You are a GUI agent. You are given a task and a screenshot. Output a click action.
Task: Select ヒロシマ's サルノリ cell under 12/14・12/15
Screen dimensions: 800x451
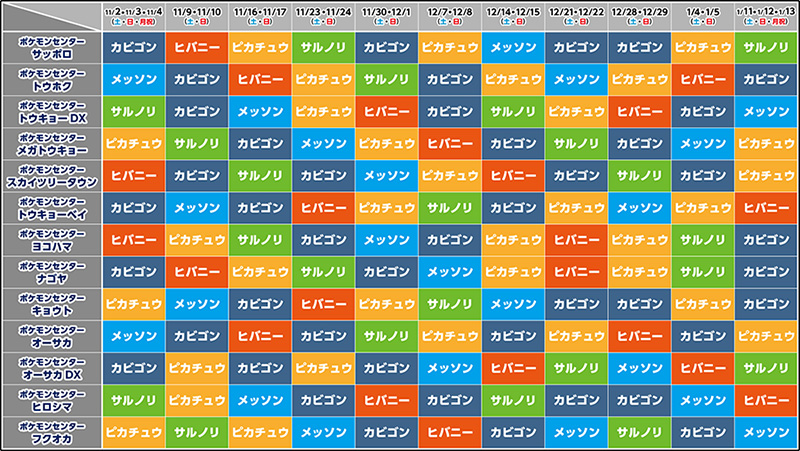pyautogui.click(x=513, y=400)
